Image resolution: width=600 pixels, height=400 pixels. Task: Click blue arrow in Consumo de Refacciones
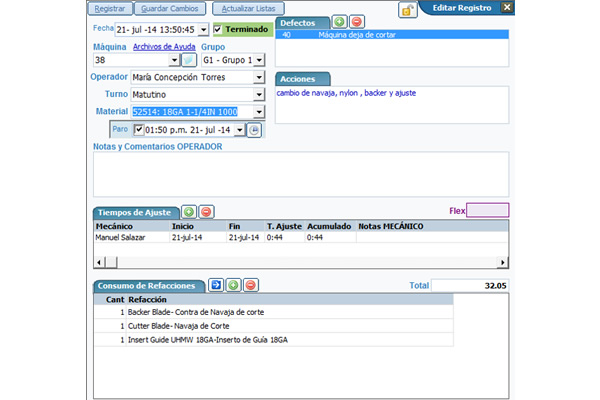(x=216, y=285)
